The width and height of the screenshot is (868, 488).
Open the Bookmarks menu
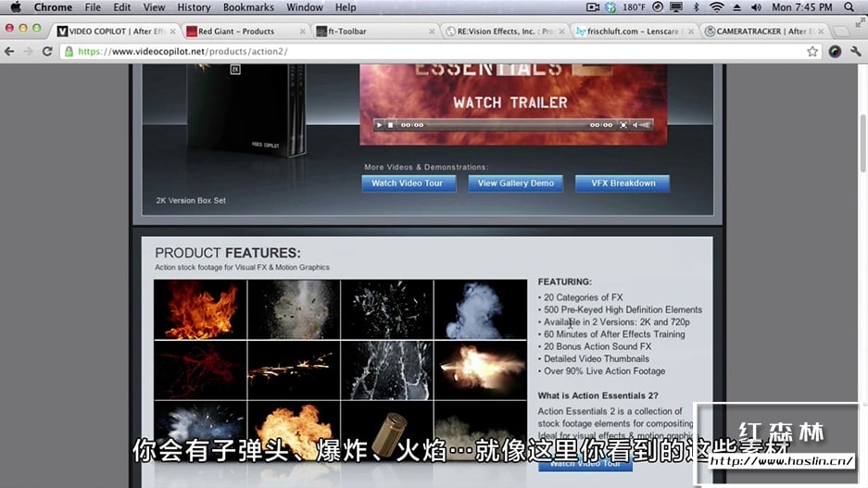(x=248, y=7)
